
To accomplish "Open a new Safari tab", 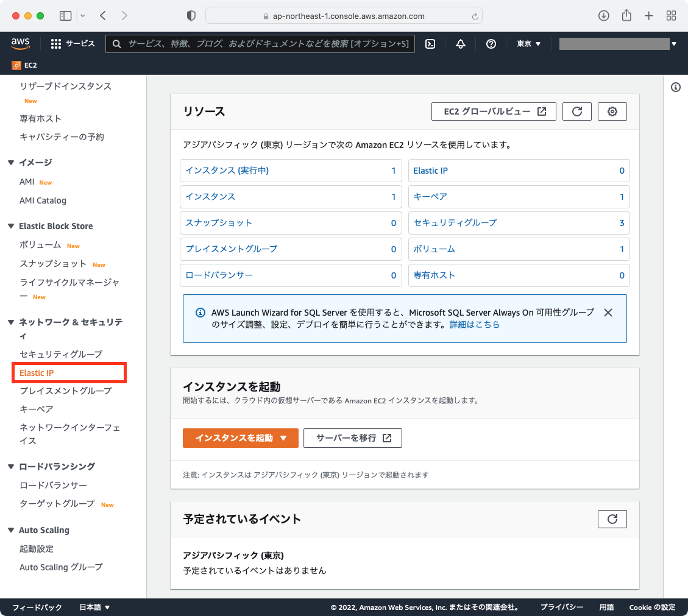I will pos(649,16).
